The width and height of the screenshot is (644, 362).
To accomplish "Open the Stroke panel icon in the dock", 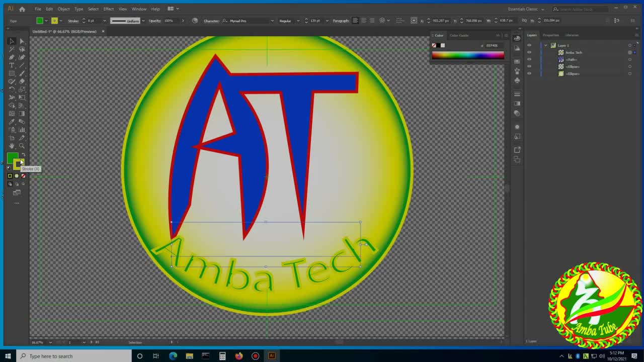I will 517,95.
